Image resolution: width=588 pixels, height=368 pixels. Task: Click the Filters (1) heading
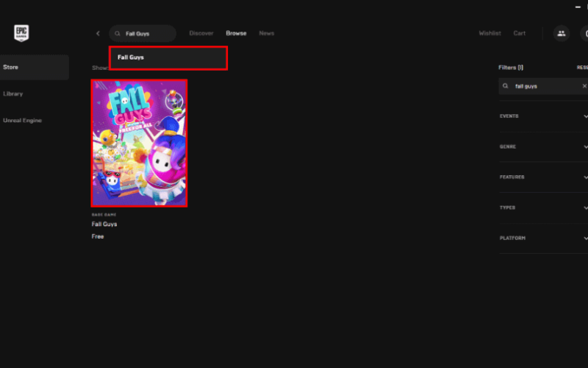coord(511,67)
